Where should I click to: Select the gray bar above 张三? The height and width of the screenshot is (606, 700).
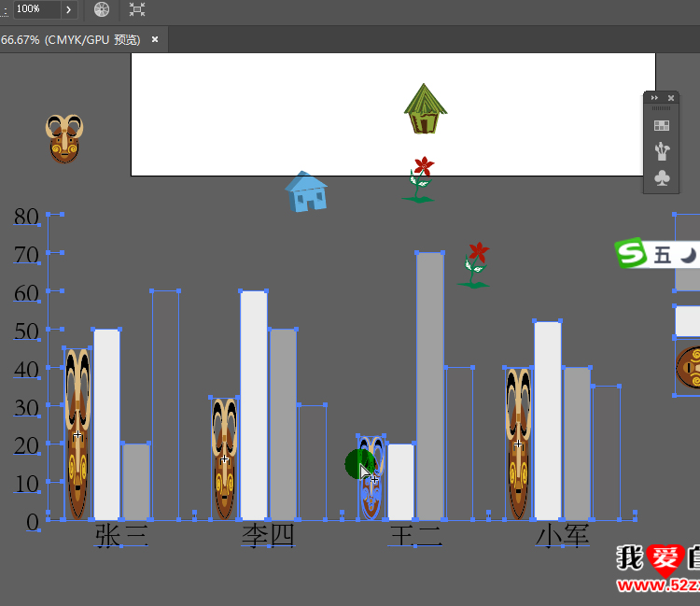136,482
